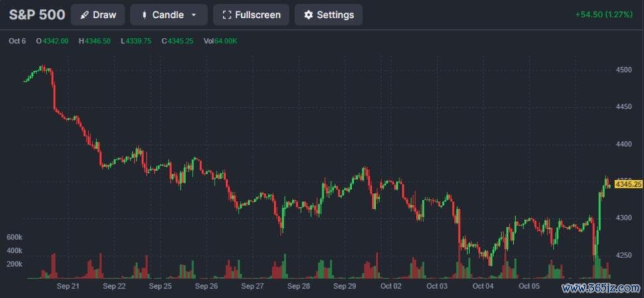Click the 4250 price axis label
Image resolution: width=644 pixels, height=298 pixels.
point(624,255)
